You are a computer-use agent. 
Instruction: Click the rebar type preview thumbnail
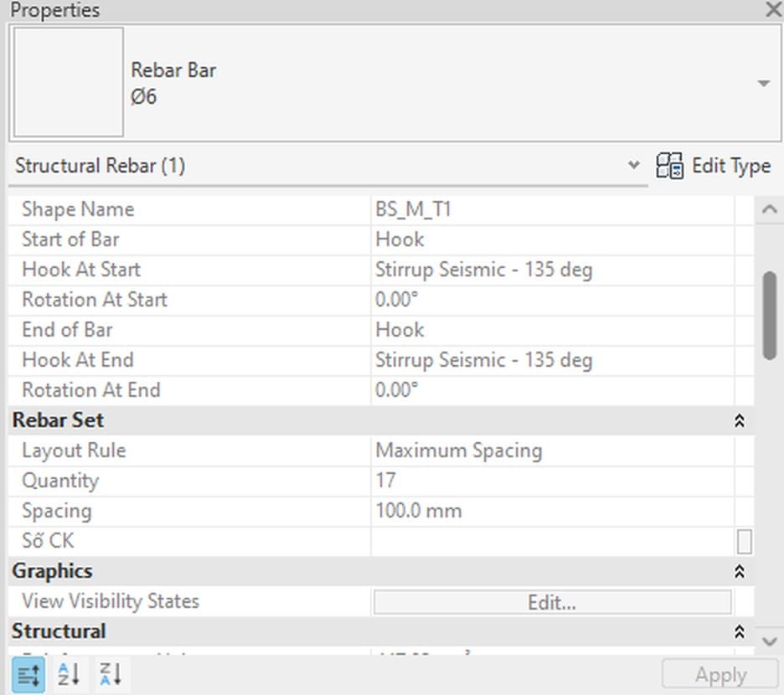coord(69,82)
